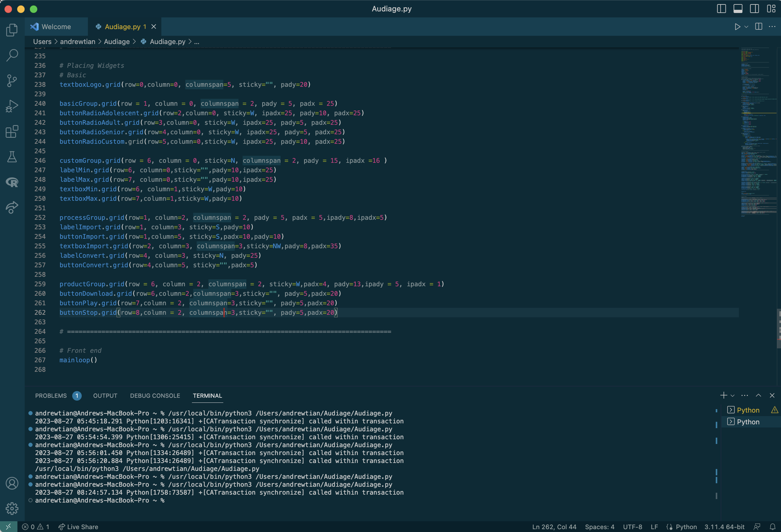Viewport: 781px width, 532px height.
Task: Toggle the bottom Panel layout button
Action: pos(738,9)
